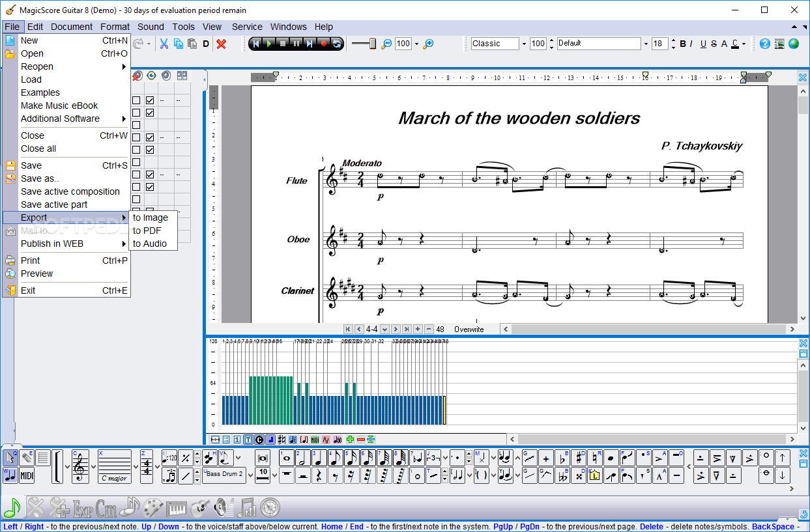Click the left indent marker on ruler
The height and width of the screenshot is (532, 810).
(x=276, y=76)
